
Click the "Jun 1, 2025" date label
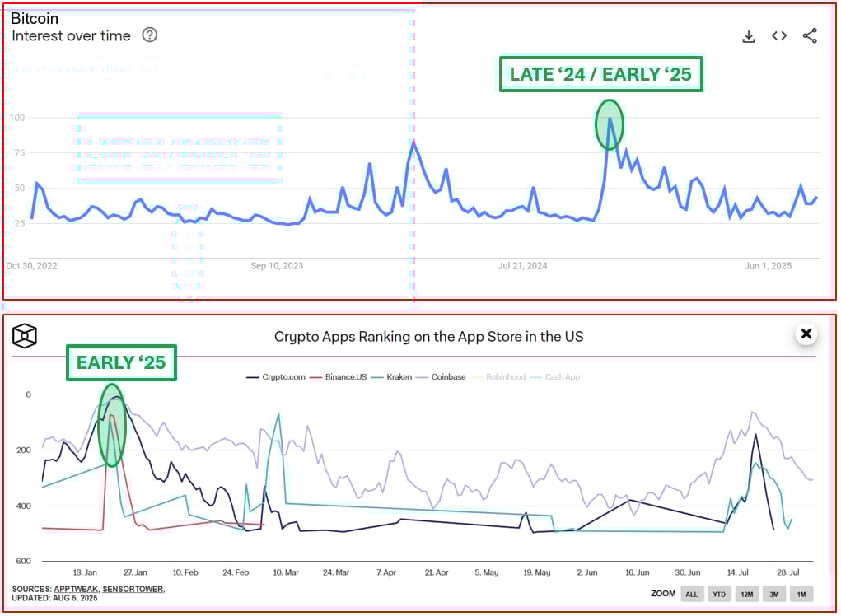click(768, 266)
